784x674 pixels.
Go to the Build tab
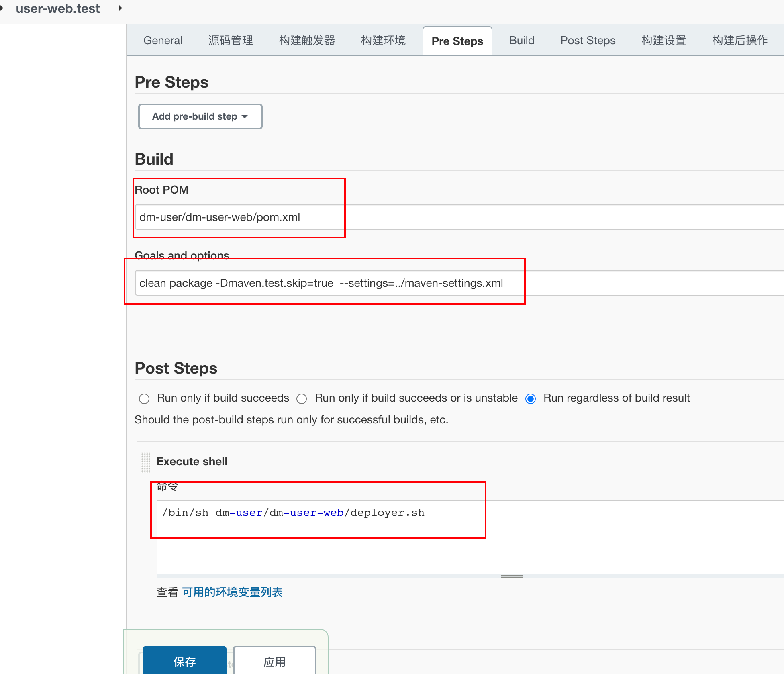[522, 41]
